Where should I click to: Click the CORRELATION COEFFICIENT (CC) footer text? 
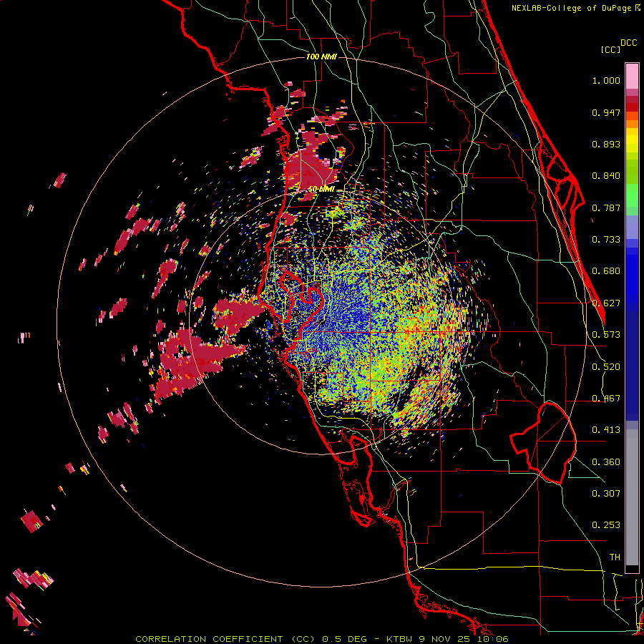[225, 639]
